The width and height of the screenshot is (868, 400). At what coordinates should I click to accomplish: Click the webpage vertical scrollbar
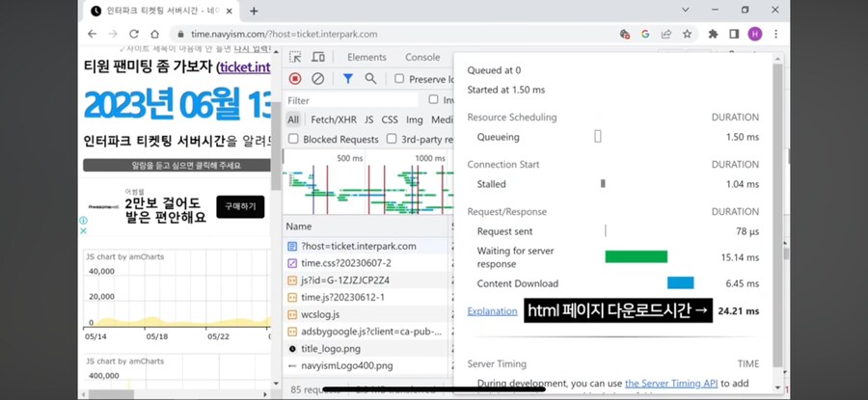(276, 147)
